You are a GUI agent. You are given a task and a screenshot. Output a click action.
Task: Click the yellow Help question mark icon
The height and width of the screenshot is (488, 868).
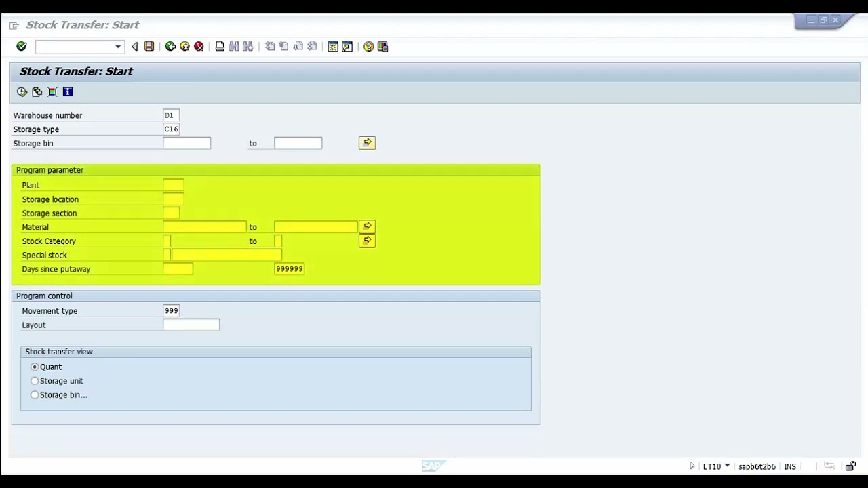pos(368,46)
